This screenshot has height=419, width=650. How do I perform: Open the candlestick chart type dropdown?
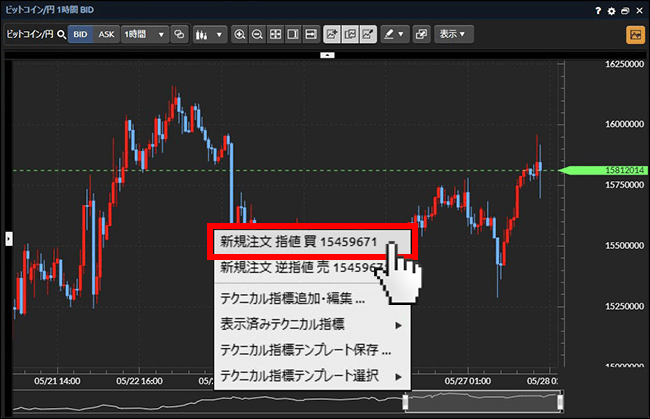tap(209, 34)
